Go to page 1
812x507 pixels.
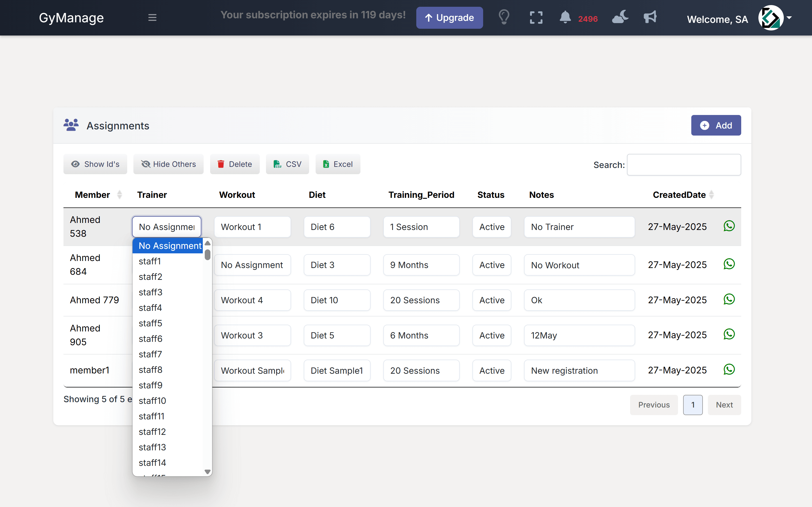(692, 405)
